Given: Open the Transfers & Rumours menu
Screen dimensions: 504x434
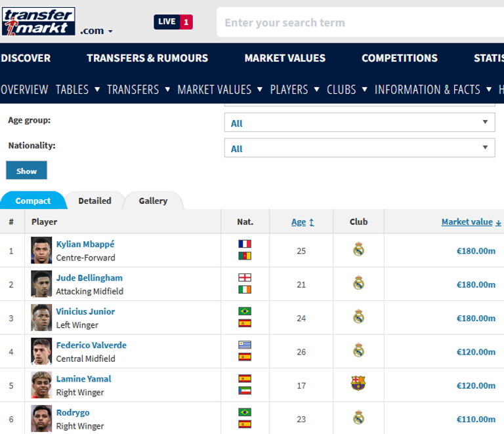Looking at the screenshot, I should tap(147, 58).
